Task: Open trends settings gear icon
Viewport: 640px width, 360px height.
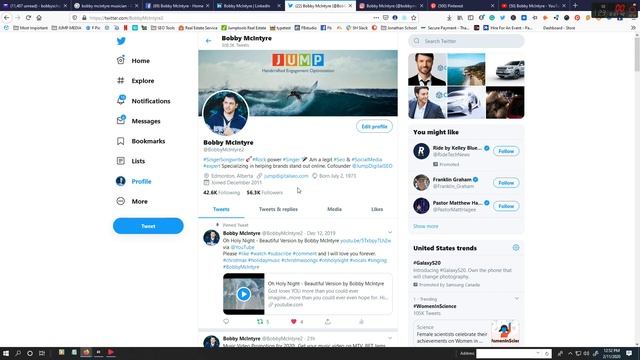Action: coord(516,248)
